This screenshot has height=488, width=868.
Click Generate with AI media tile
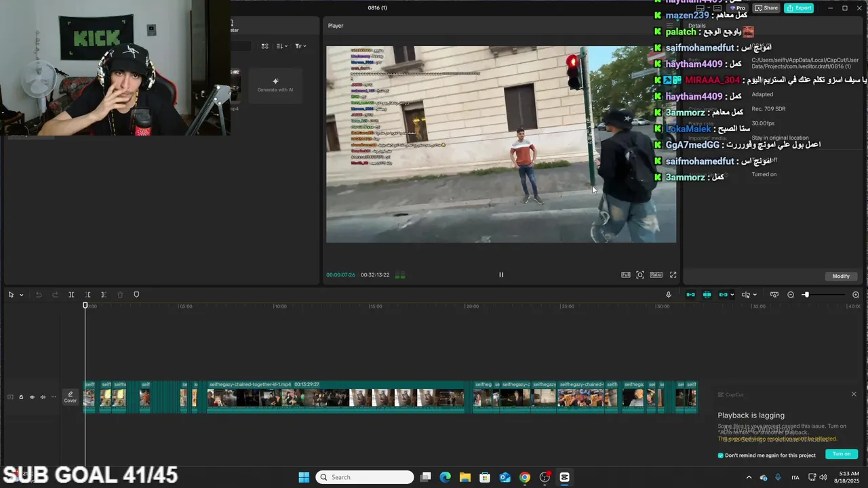click(x=275, y=85)
